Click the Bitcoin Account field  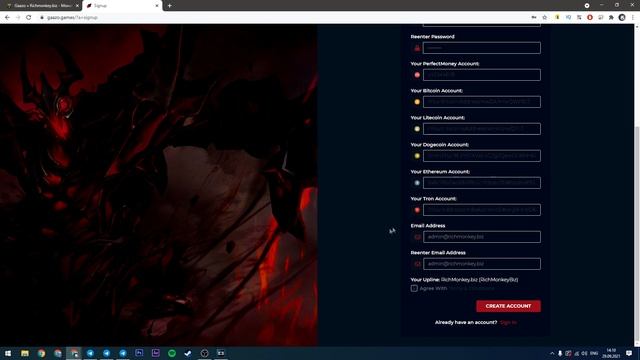click(x=482, y=102)
